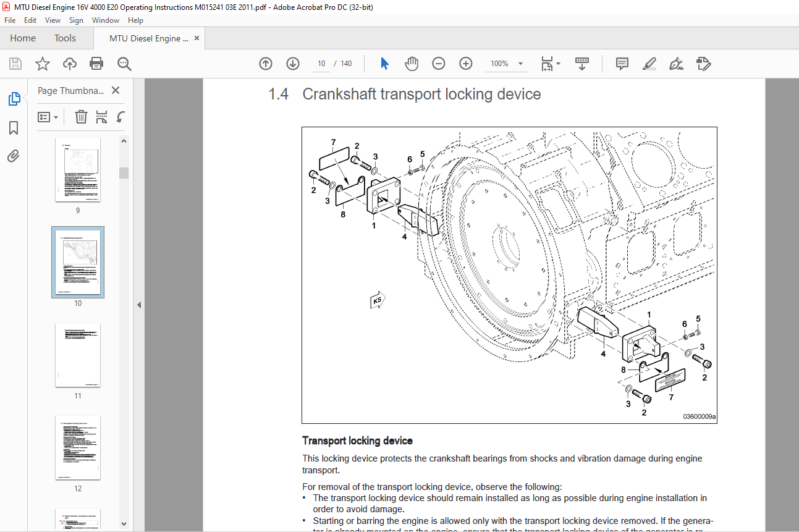Image resolution: width=799 pixels, height=532 pixels.
Task: Open the find text magnifier icon
Action: (124, 64)
